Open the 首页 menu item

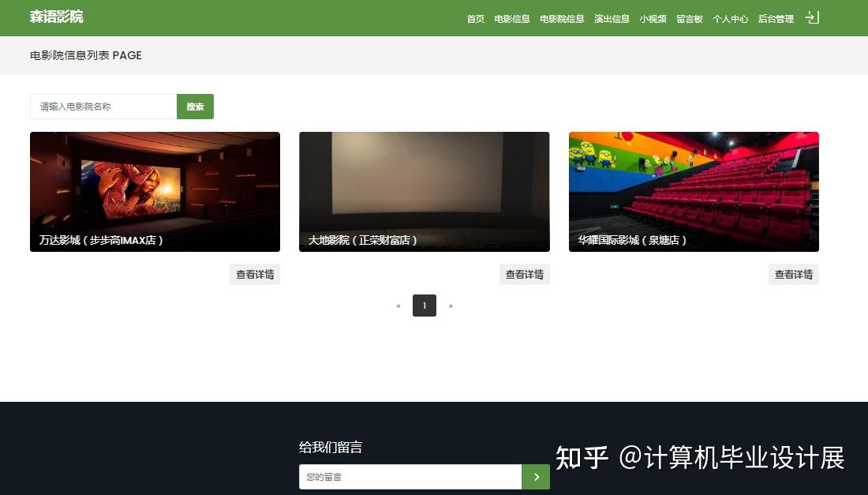point(476,19)
